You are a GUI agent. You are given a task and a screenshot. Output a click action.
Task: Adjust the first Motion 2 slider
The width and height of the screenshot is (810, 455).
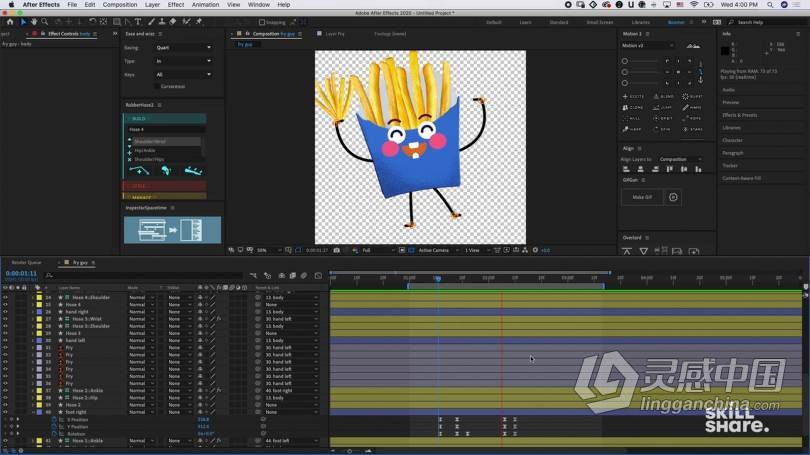coord(641,61)
